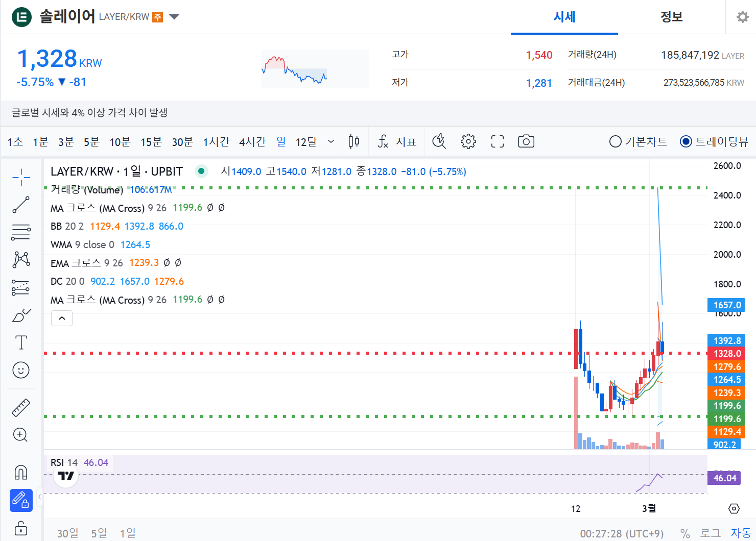Click the LAYER coin logo

tap(22, 17)
